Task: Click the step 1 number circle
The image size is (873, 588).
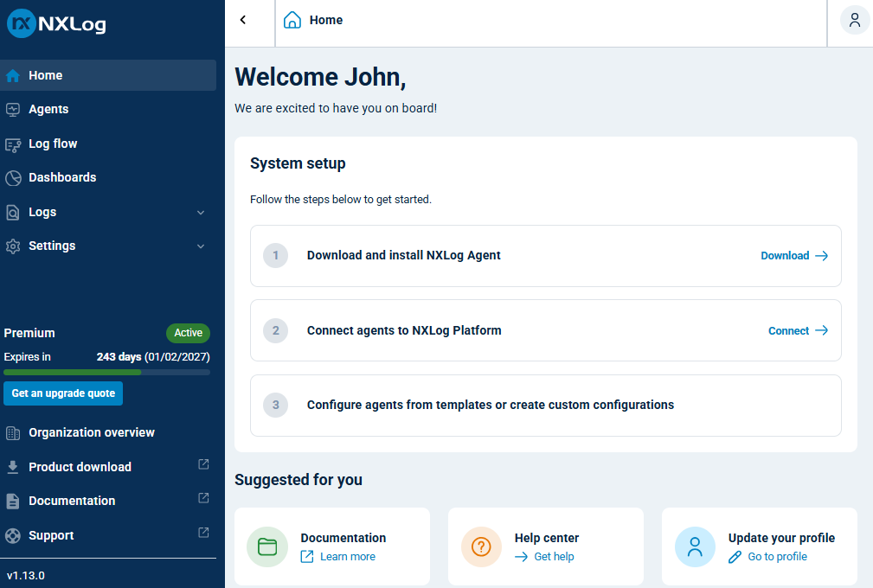Action: [x=276, y=256]
